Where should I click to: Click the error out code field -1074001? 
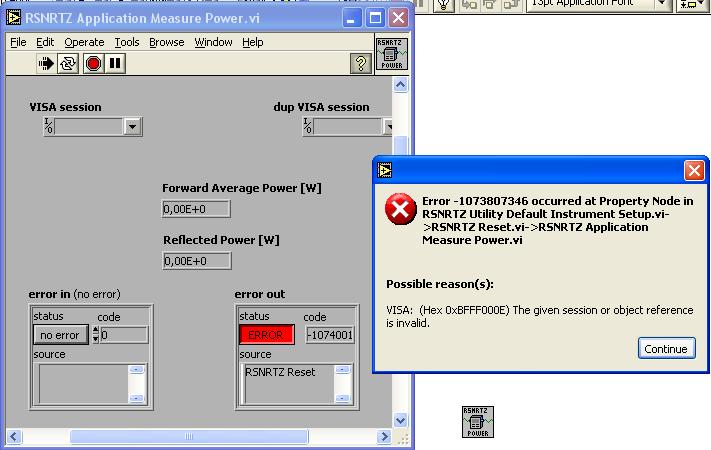[x=330, y=335]
